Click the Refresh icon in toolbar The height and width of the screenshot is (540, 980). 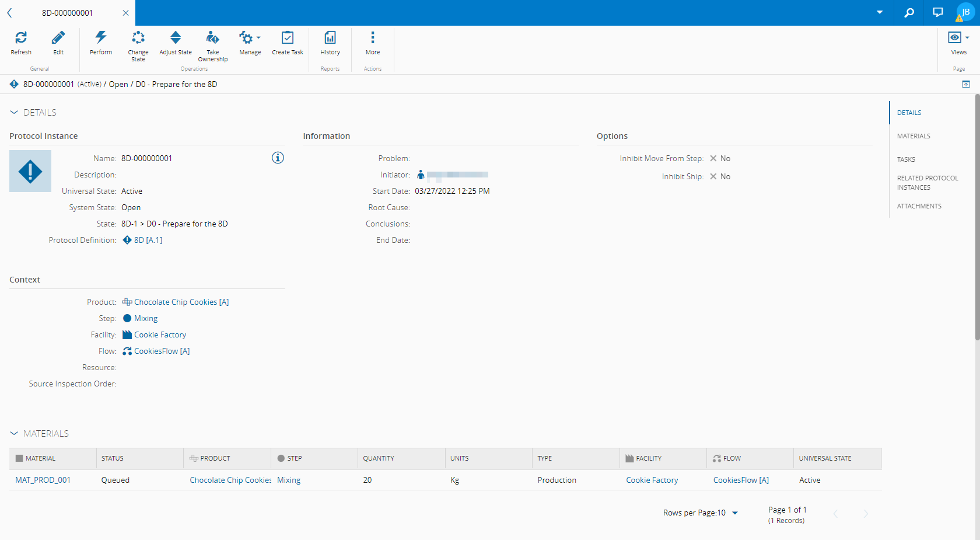pyautogui.click(x=21, y=39)
